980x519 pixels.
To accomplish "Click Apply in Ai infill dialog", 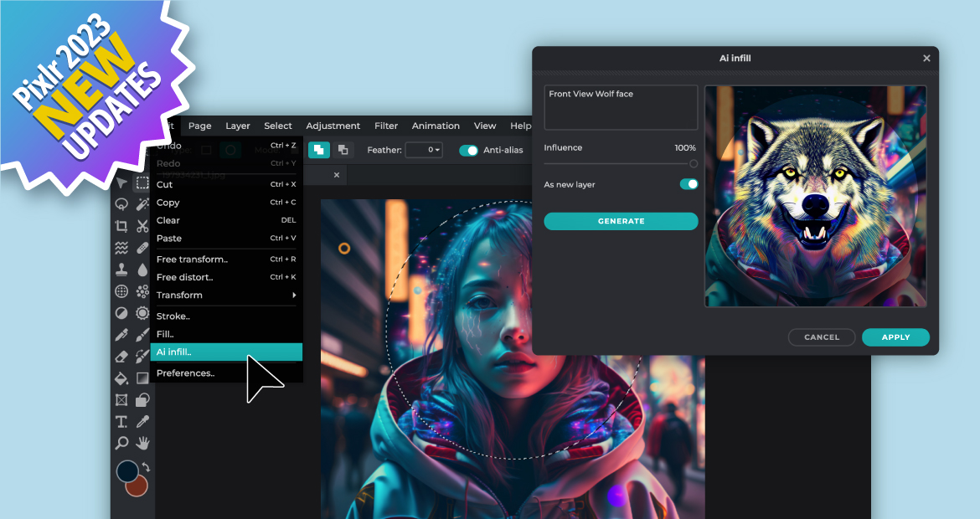I will [895, 337].
